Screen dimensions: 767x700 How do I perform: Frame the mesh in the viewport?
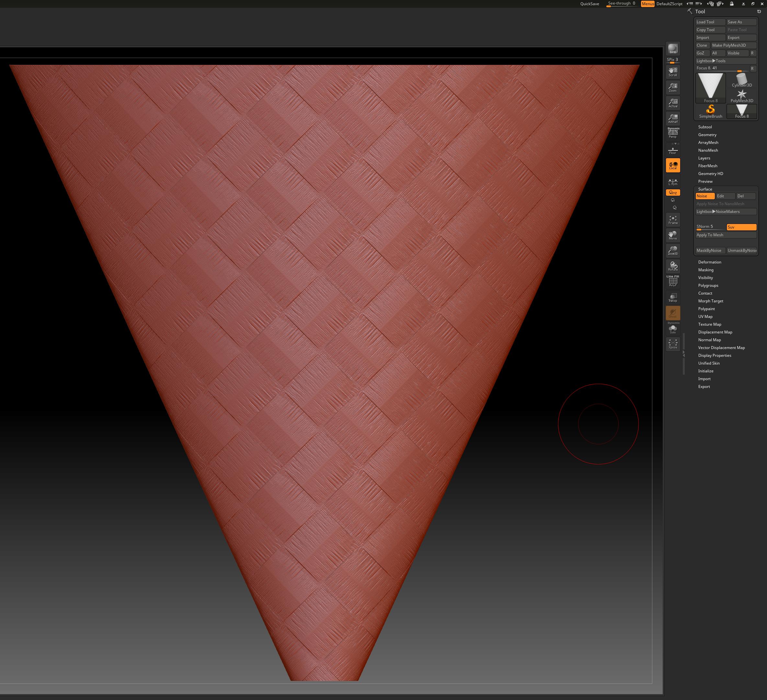coord(673,220)
